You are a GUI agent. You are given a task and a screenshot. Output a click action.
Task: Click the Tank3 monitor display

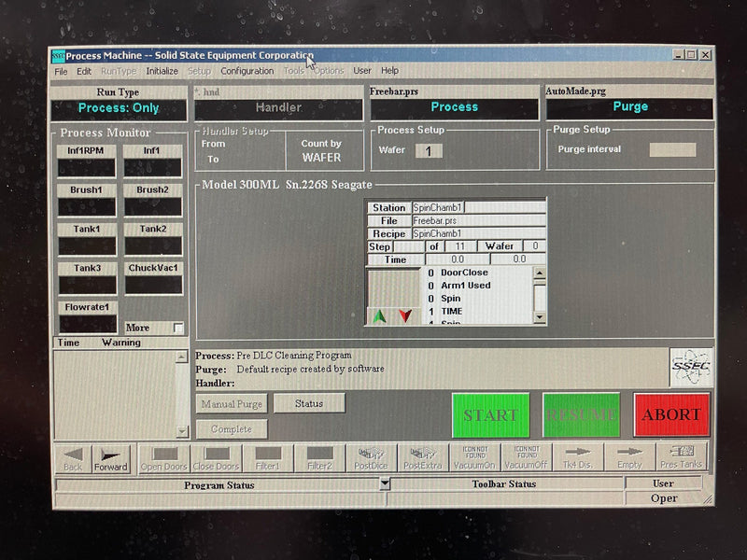pyautogui.click(x=88, y=286)
